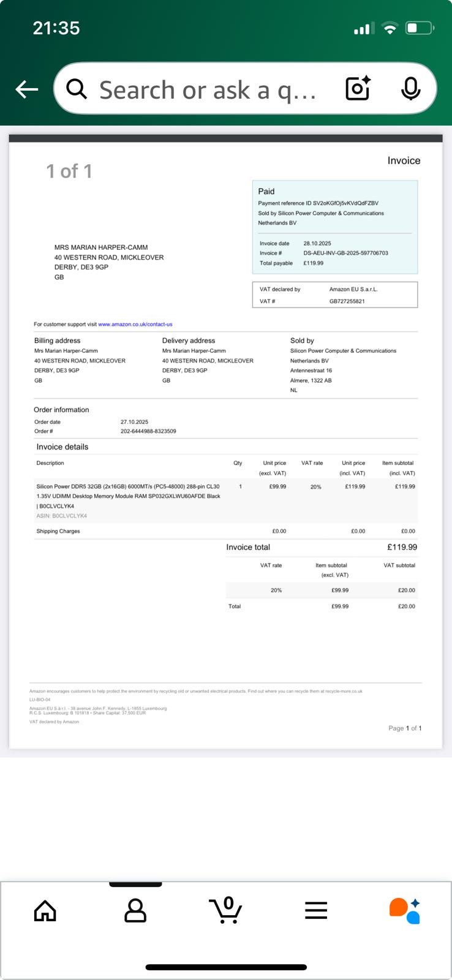Tap the magnifying glass search icon

(77, 89)
